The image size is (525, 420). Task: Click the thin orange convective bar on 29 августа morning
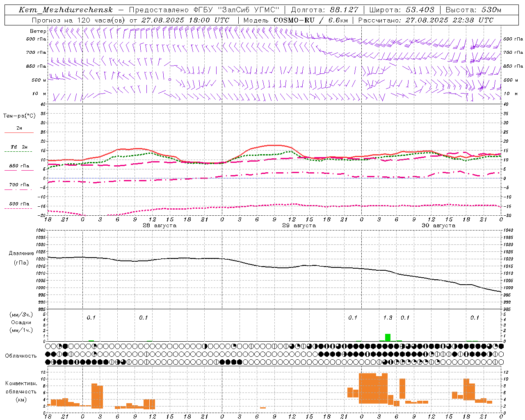(x=263, y=408)
